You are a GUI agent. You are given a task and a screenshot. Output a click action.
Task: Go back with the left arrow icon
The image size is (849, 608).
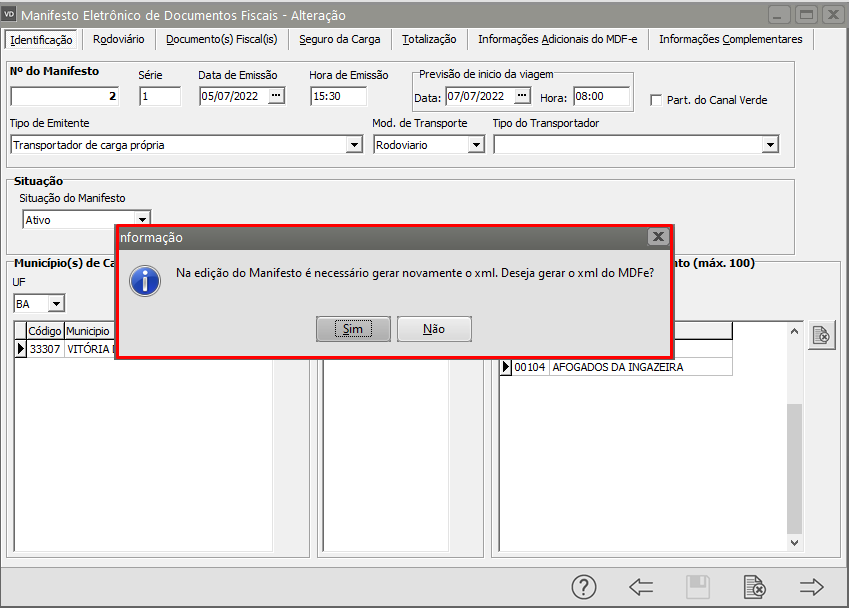point(641,587)
